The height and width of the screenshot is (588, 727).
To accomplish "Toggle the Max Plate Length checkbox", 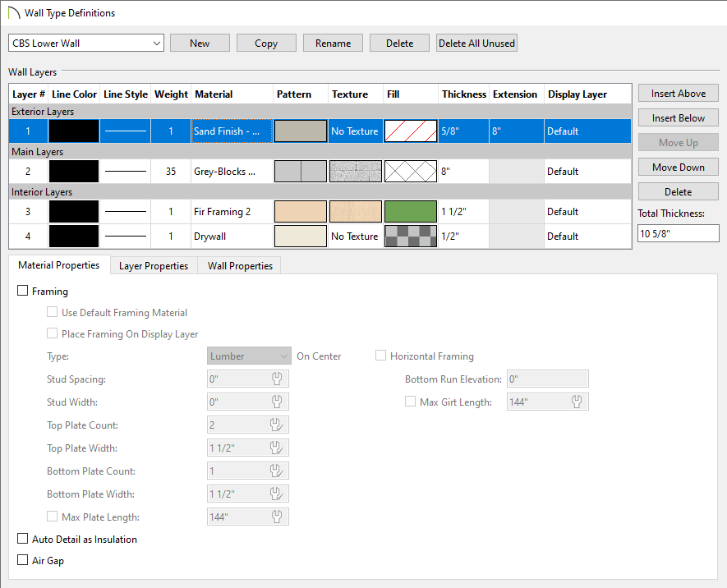I will [x=52, y=517].
